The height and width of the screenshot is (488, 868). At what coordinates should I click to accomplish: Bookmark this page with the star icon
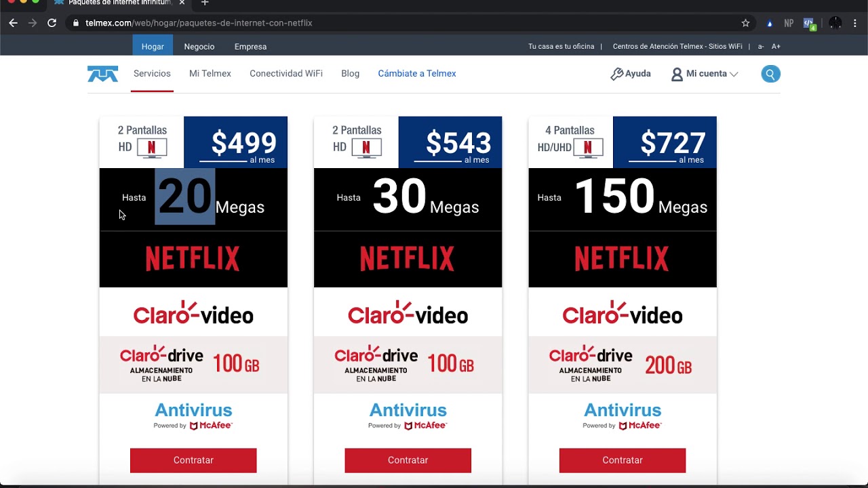click(x=746, y=23)
